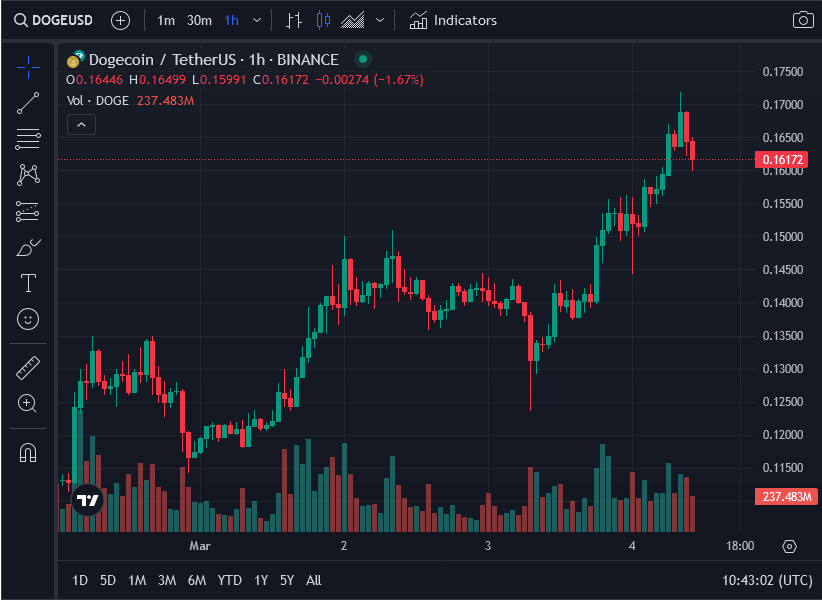This screenshot has height=600, width=822.
Task: Select the bars chart style
Action: (294, 20)
